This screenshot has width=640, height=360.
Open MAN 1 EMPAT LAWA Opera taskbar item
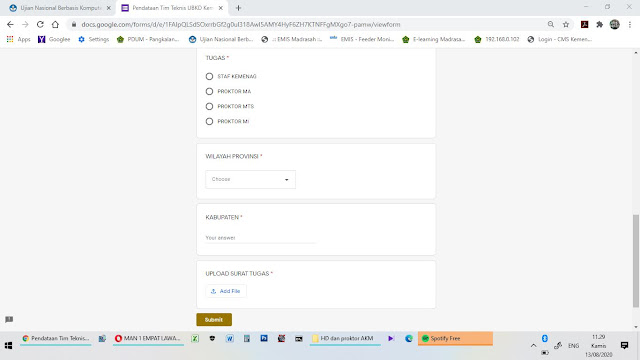point(148,338)
